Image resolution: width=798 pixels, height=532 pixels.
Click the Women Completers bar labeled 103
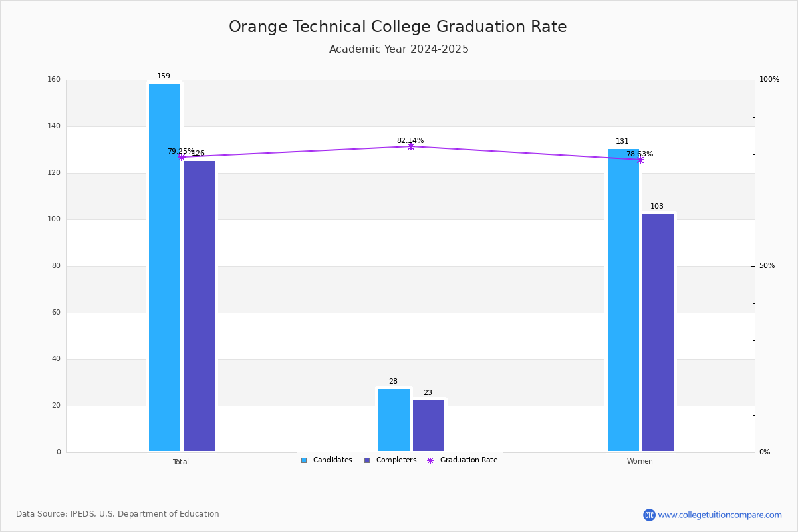(658, 332)
